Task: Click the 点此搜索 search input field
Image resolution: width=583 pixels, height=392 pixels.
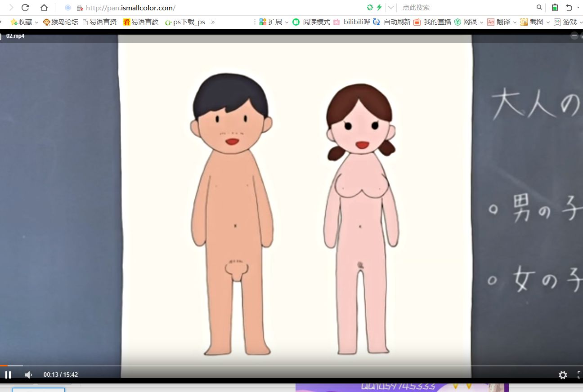Action: coord(463,8)
